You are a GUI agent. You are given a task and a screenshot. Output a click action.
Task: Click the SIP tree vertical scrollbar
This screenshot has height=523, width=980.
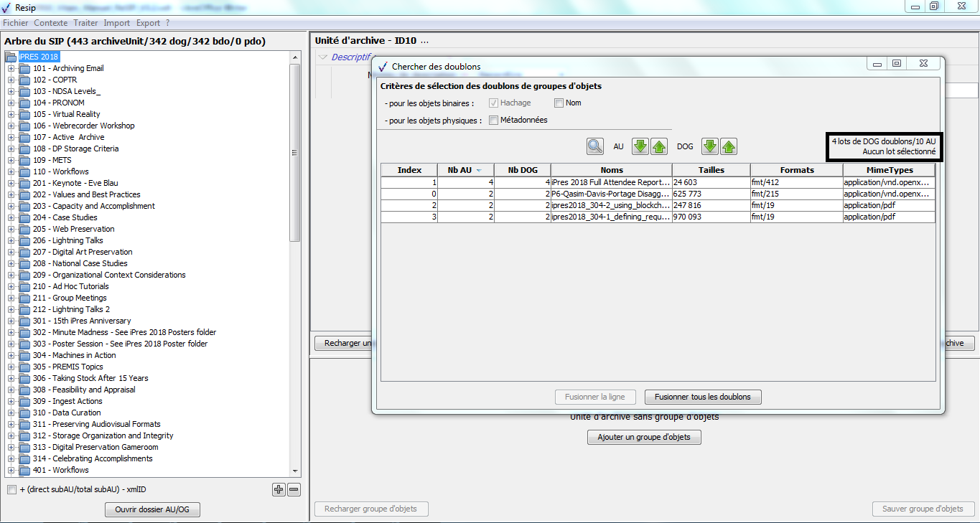(295, 152)
